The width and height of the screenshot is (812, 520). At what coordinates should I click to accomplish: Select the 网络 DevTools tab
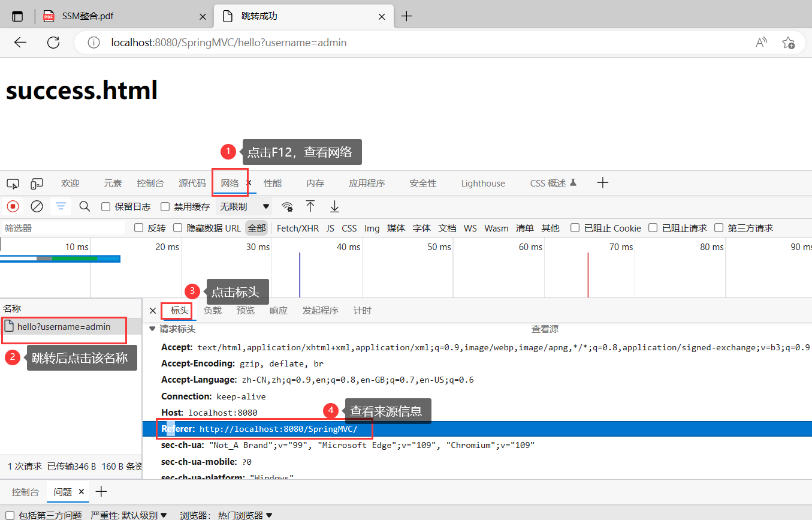[230, 184]
